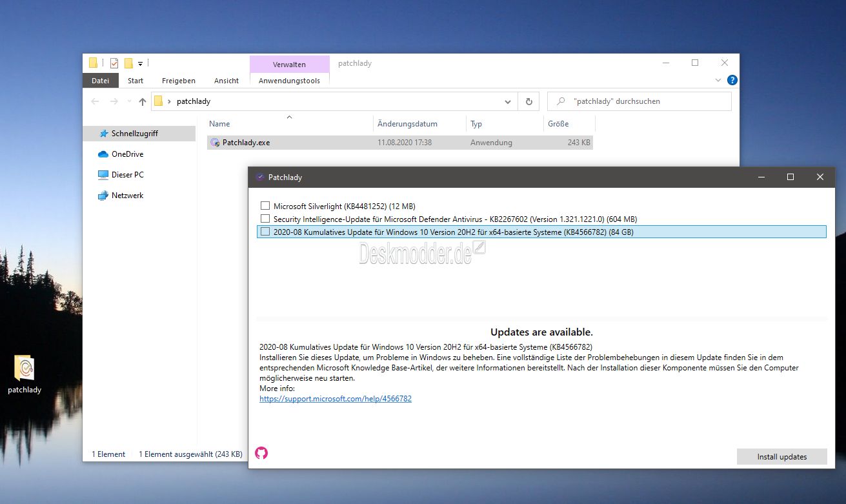Click the breadcrumb chevron before patchlady

click(x=170, y=101)
